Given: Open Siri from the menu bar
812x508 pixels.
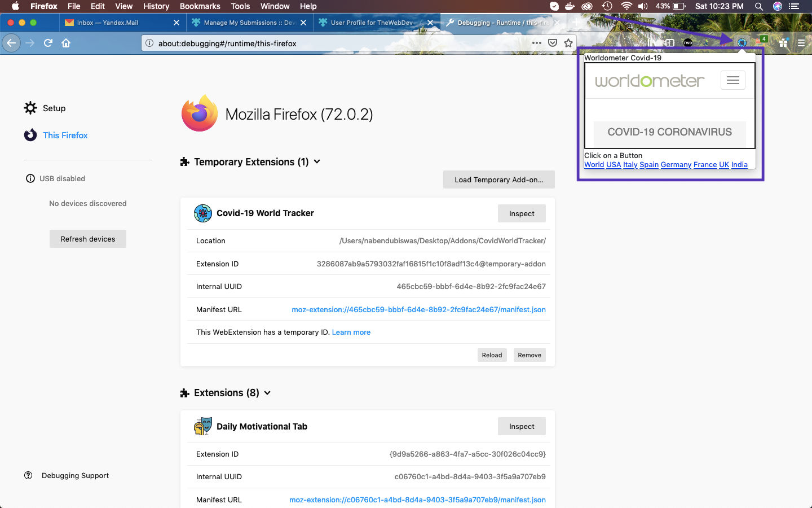Looking at the screenshot, I should pos(778,6).
